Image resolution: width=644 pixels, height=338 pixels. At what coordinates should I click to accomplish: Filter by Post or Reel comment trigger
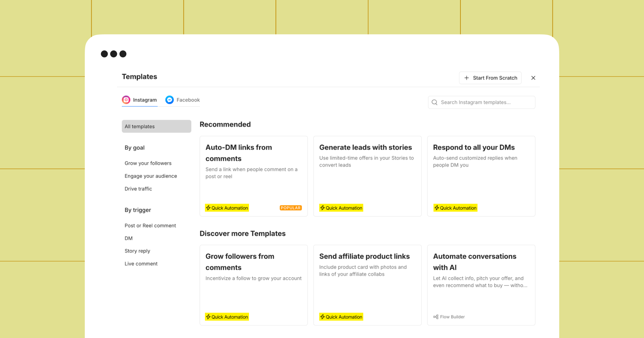click(150, 226)
